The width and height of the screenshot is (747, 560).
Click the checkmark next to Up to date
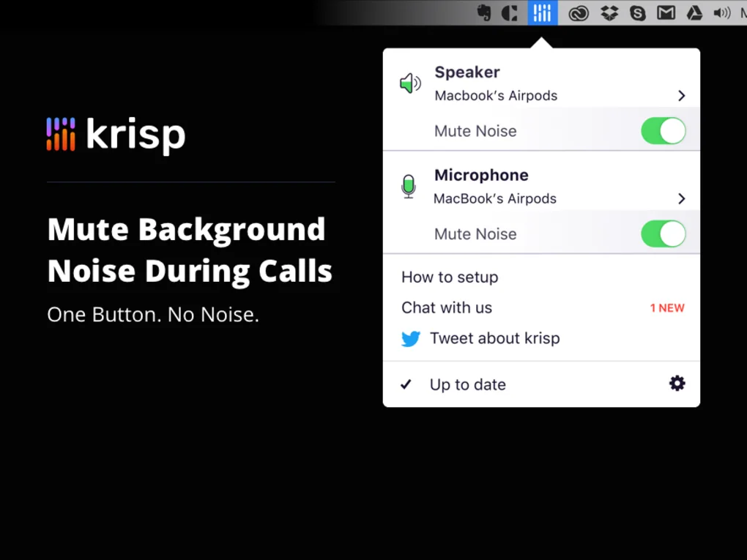pos(406,384)
